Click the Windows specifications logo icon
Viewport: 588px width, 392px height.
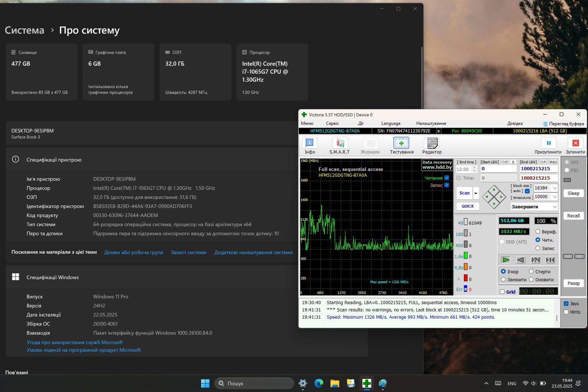click(16, 277)
